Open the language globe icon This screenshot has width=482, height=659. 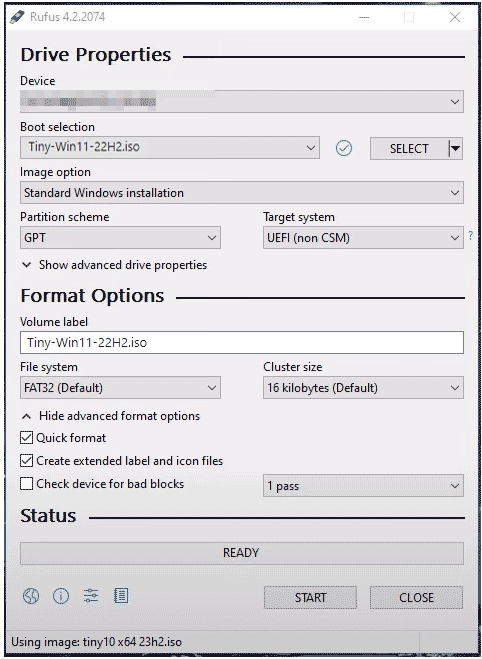pos(31,596)
